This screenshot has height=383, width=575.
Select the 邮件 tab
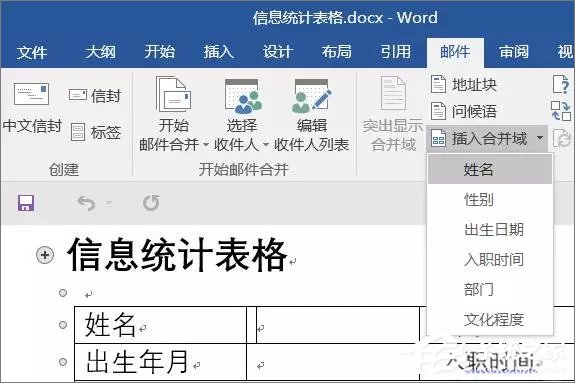click(x=455, y=51)
